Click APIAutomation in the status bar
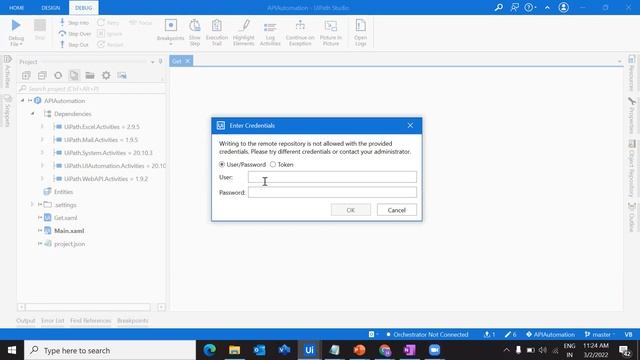The width and height of the screenshot is (640, 360). pyautogui.click(x=550, y=334)
